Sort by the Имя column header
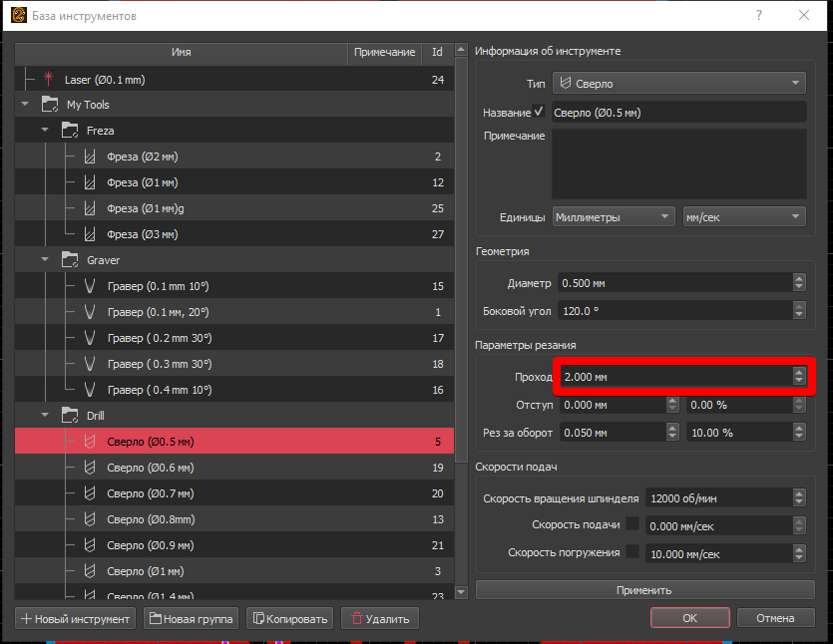 (x=182, y=52)
